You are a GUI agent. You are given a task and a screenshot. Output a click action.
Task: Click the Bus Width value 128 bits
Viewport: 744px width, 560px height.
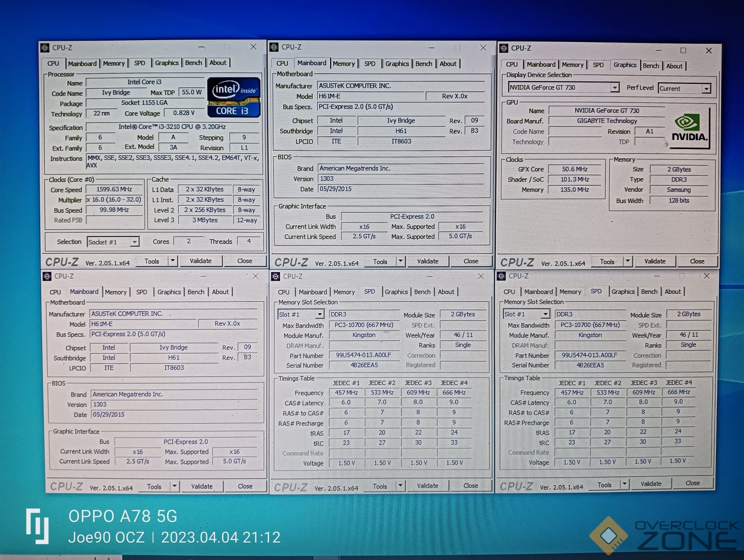[679, 201]
